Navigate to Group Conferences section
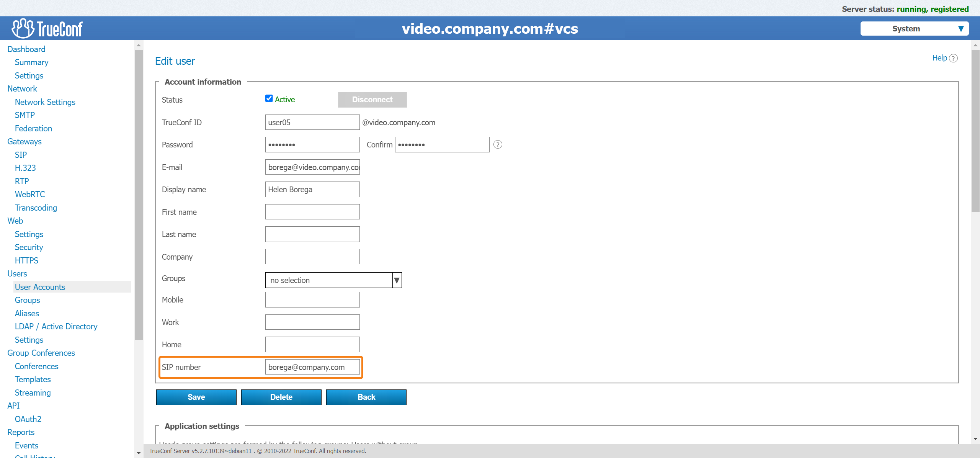This screenshot has width=980, height=458. tap(41, 352)
